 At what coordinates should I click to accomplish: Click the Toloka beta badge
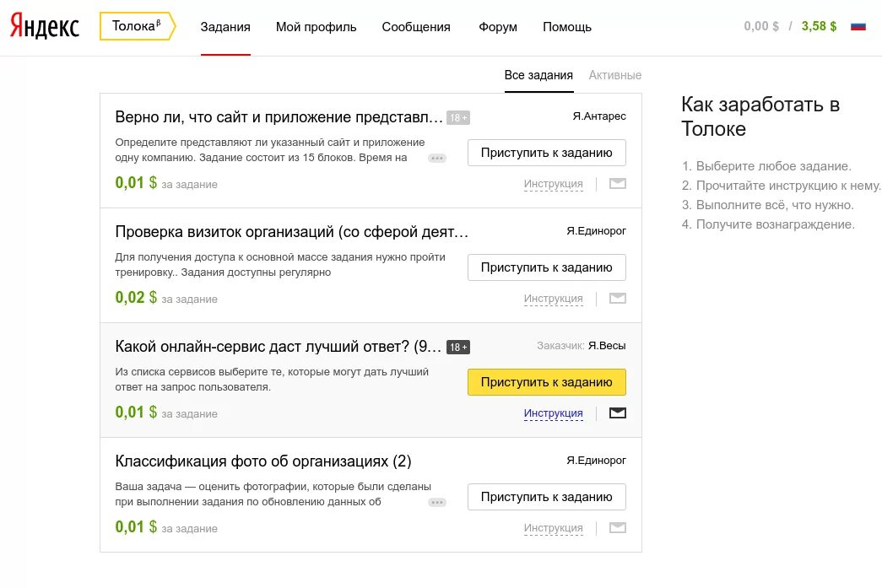(x=136, y=26)
